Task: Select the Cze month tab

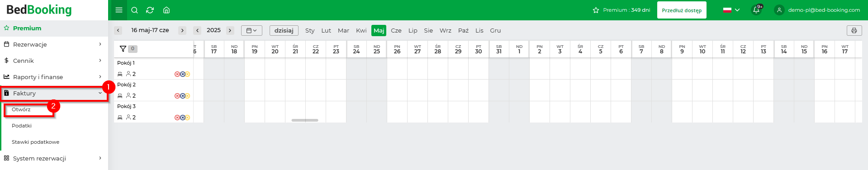Action: [396, 30]
